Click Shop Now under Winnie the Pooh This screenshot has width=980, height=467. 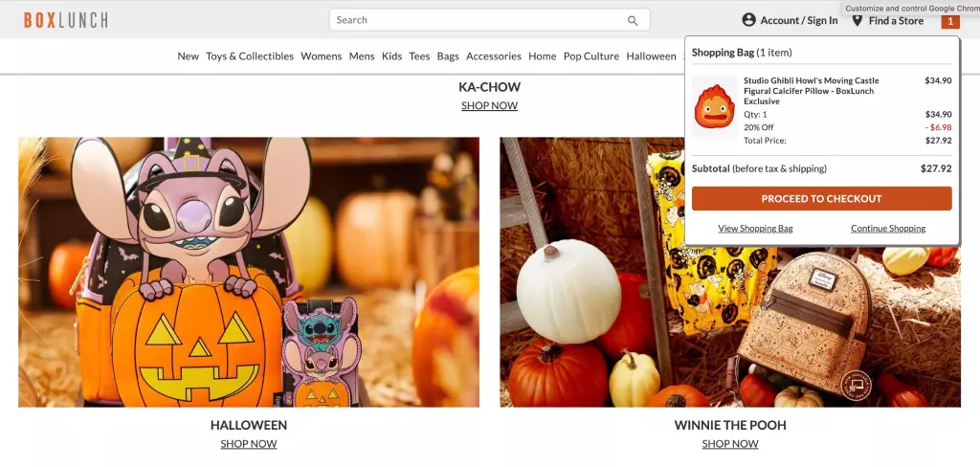tap(730, 444)
